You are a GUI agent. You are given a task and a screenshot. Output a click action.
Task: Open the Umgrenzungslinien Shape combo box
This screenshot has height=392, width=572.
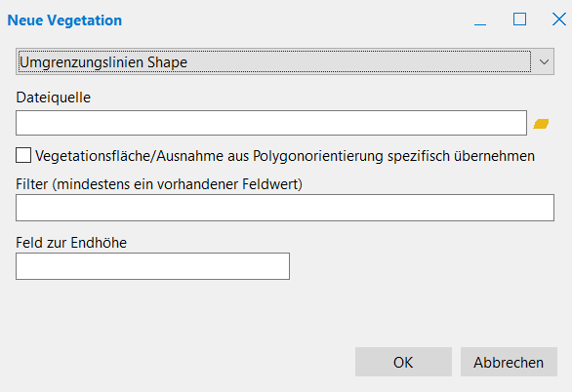[x=285, y=61]
